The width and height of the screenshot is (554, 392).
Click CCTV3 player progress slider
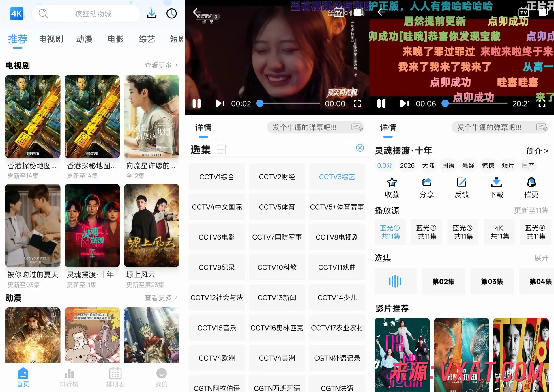pos(289,103)
